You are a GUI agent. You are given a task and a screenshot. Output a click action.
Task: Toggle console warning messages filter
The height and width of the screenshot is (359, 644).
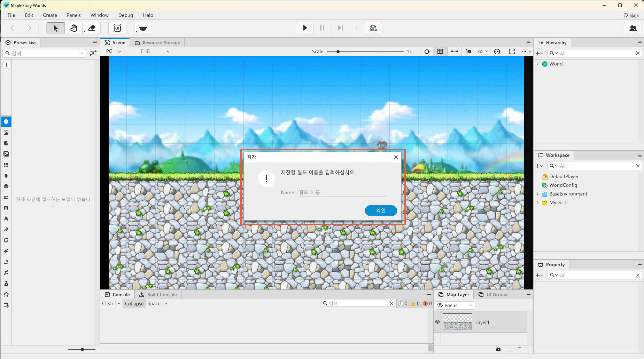[415, 304]
